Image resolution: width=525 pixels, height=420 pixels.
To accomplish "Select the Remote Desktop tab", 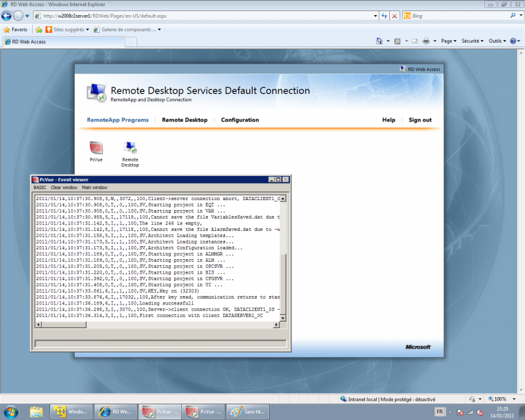I will 184,120.
